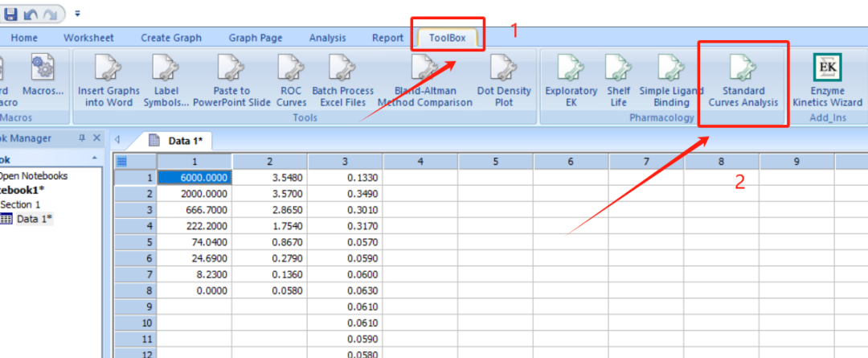Open the quick access toolbar customize dropdown

click(77, 13)
